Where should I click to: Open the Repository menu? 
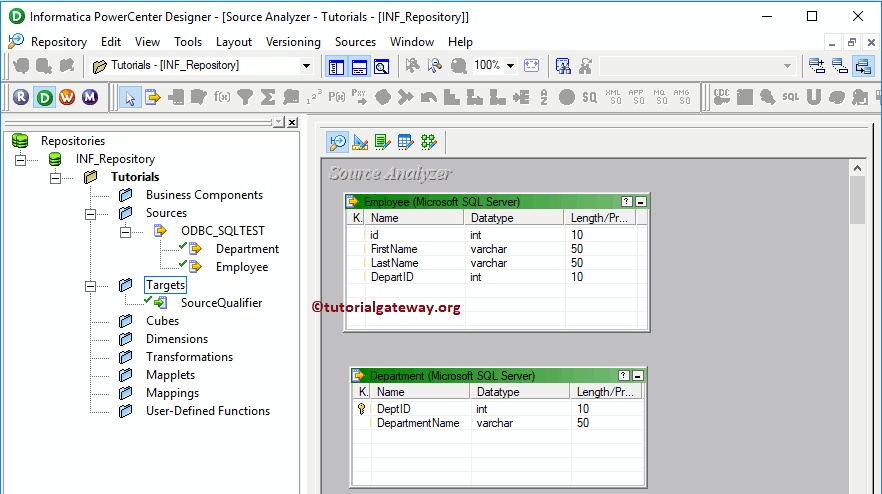(x=58, y=42)
